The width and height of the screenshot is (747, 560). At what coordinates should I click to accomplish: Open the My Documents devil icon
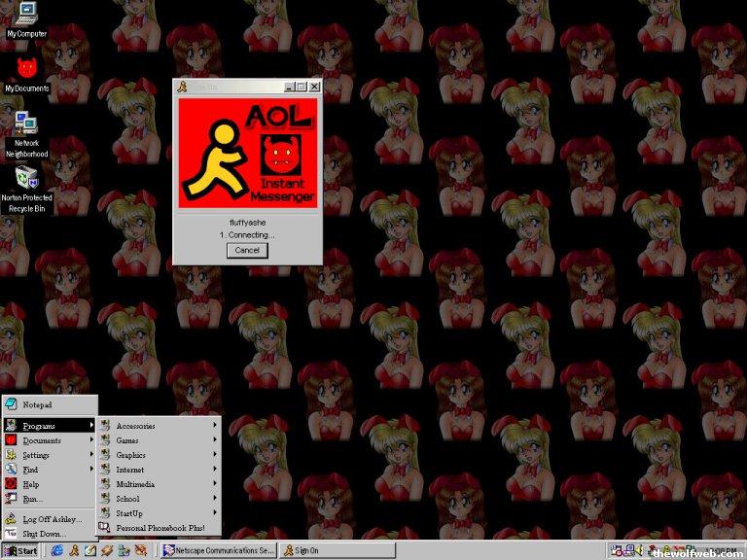[26, 68]
